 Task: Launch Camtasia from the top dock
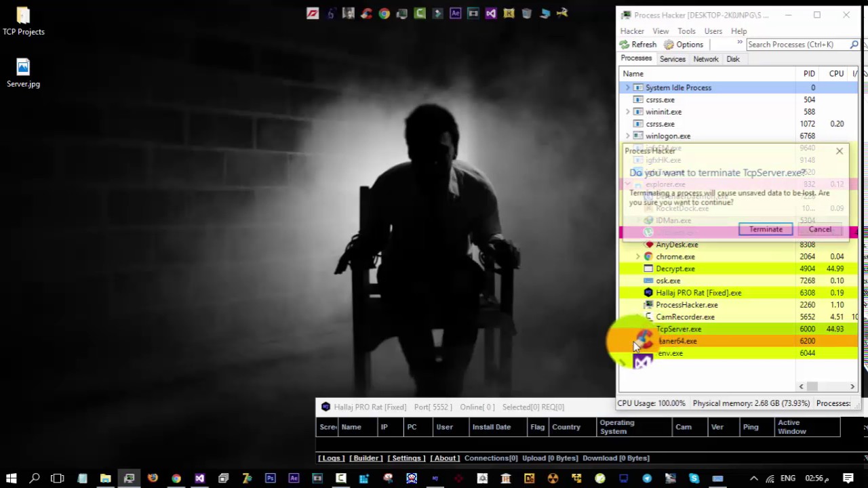[x=420, y=13]
